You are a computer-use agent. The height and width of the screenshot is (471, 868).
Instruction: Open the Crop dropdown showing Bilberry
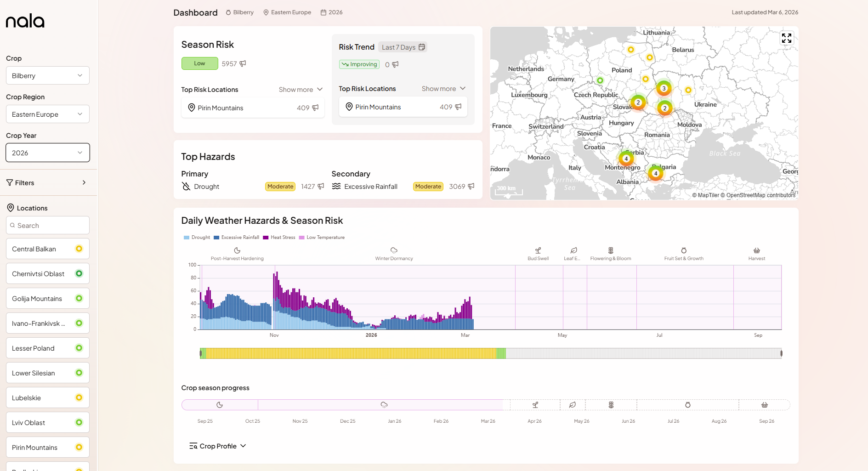(47, 76)
